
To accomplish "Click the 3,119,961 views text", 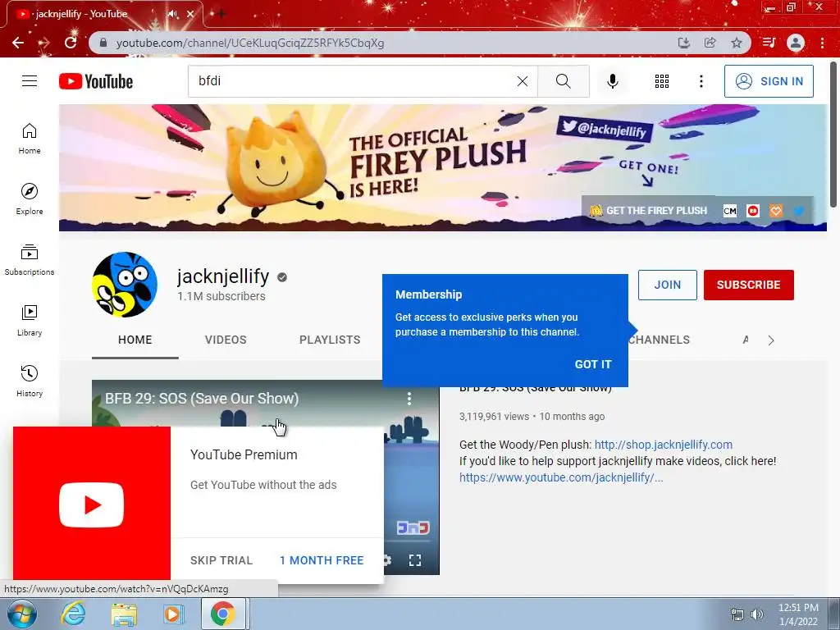I will [494, 416].
